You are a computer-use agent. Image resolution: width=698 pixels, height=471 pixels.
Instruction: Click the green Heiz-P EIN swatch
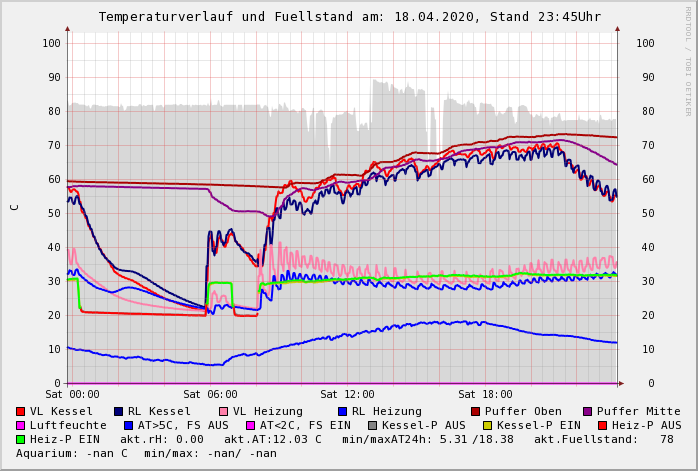coord(21,439)
